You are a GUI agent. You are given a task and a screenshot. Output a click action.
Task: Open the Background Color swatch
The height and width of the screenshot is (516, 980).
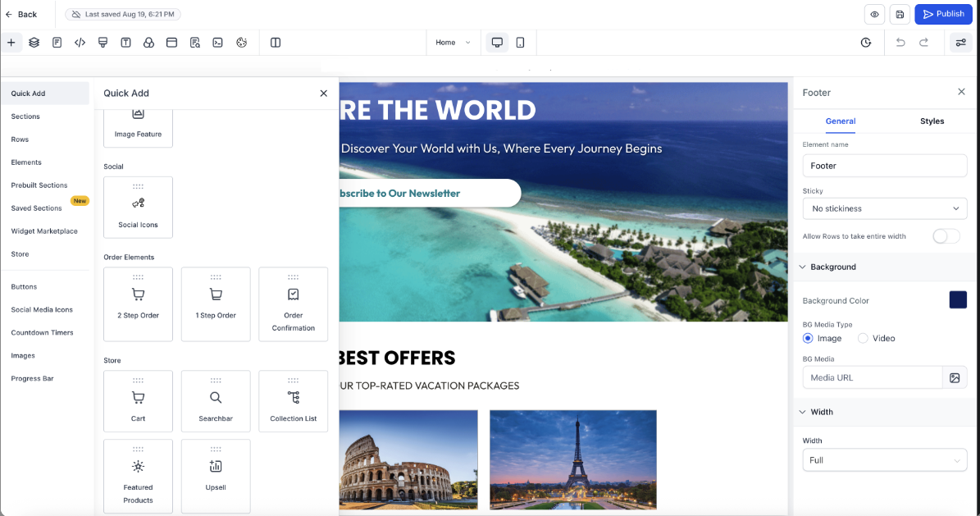point(958,299)
